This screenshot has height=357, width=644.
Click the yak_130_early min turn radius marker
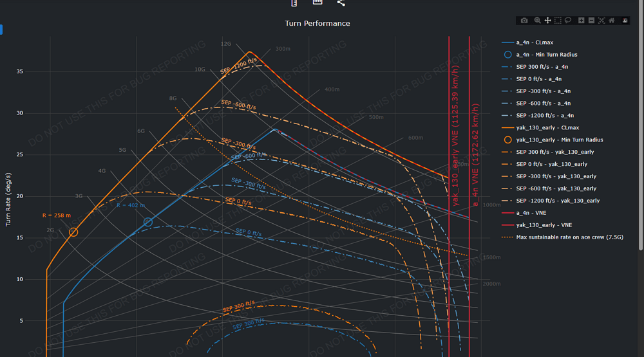(x=73, y=232)
